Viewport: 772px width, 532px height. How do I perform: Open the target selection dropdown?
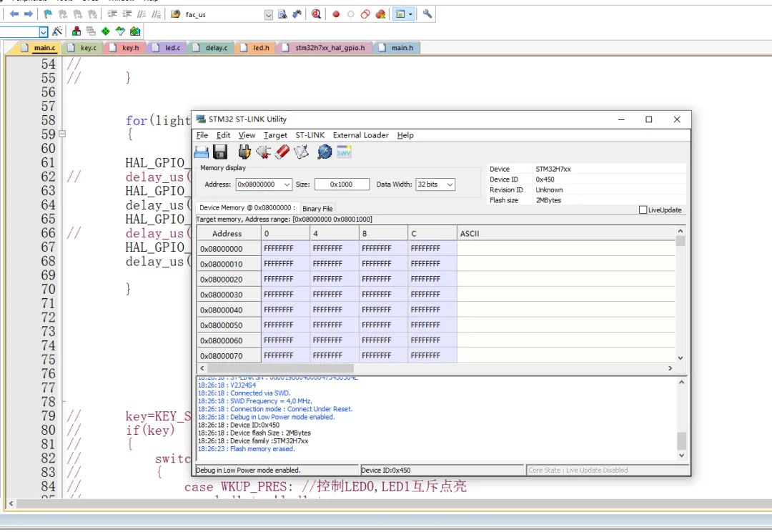269,14
